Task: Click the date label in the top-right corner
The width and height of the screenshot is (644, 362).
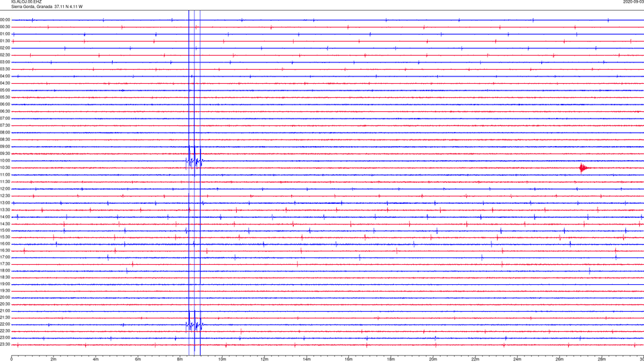Action: tap(633, 2)
